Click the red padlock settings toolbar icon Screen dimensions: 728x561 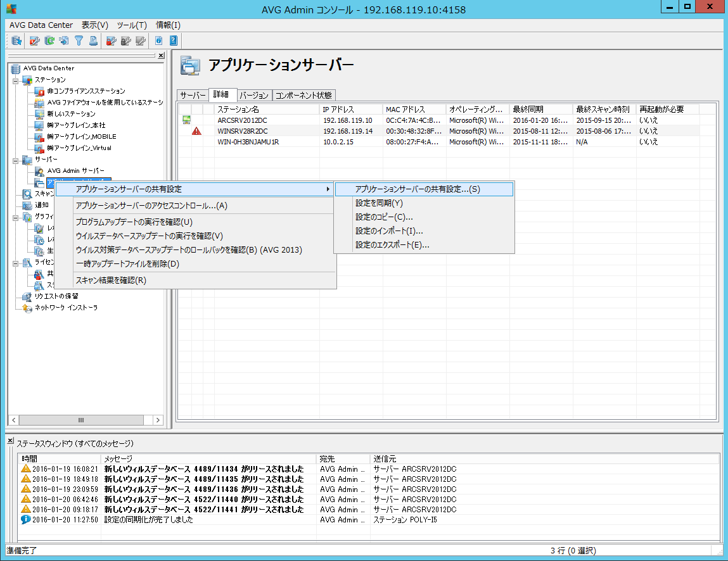[x=111, y=41]
